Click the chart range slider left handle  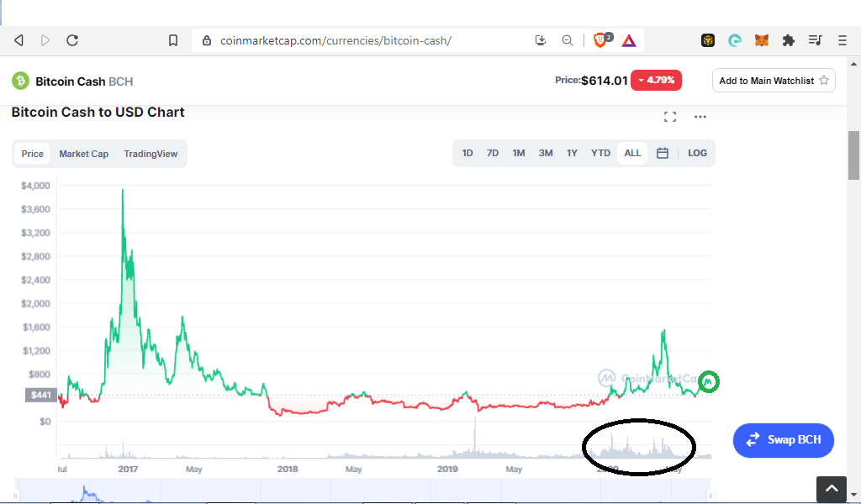pyautogui.click(x=16, y=496)
